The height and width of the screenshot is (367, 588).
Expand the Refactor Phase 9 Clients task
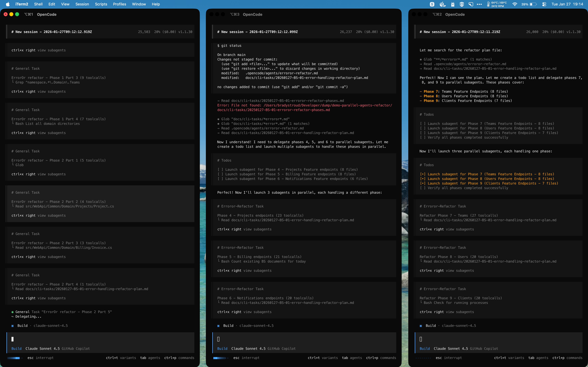[461, 298]
